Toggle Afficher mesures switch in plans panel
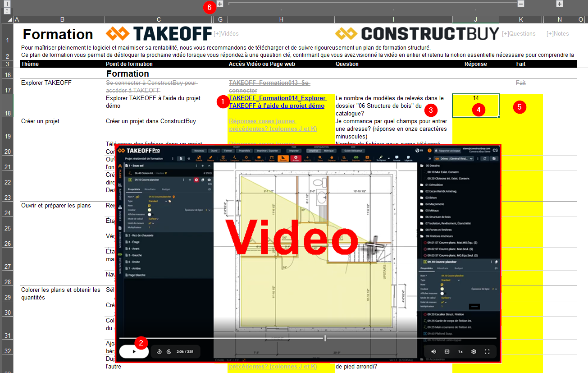 click(150, 214)
